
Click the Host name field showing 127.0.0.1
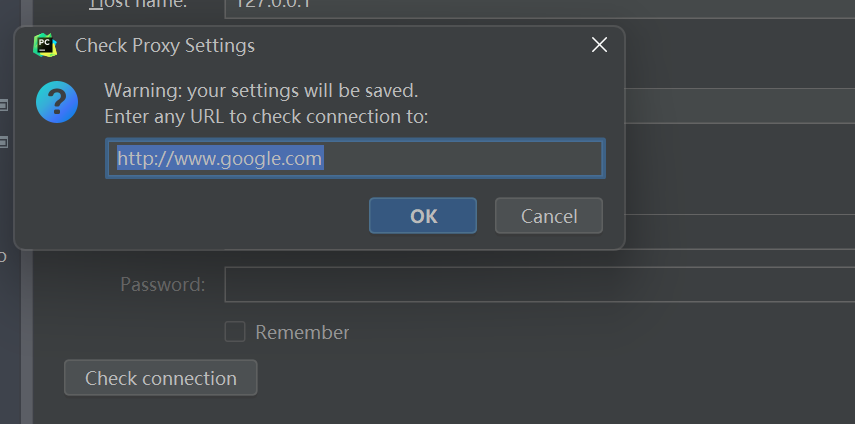tap(540, 8)
